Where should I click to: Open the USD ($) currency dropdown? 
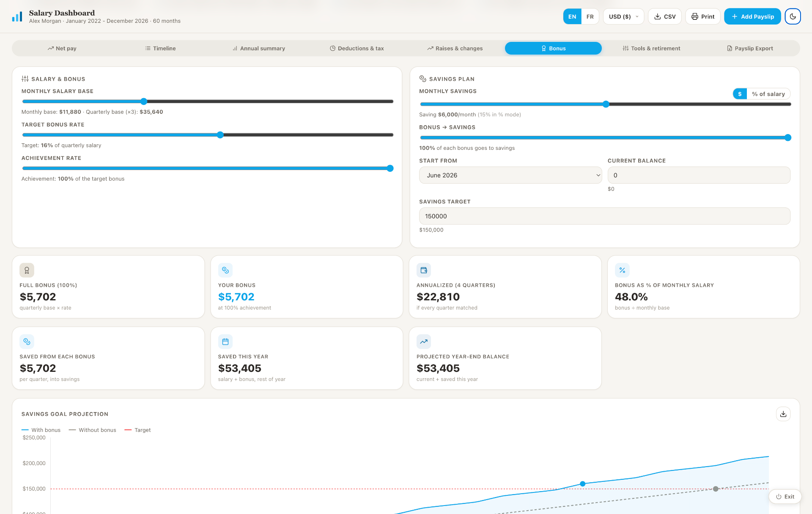(623, 16)
